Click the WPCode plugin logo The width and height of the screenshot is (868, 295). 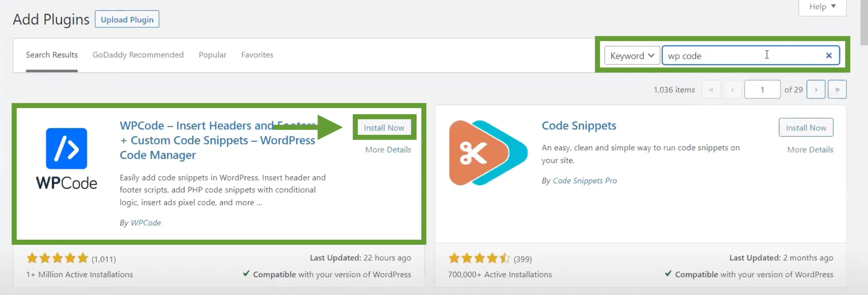coord(67,158)
